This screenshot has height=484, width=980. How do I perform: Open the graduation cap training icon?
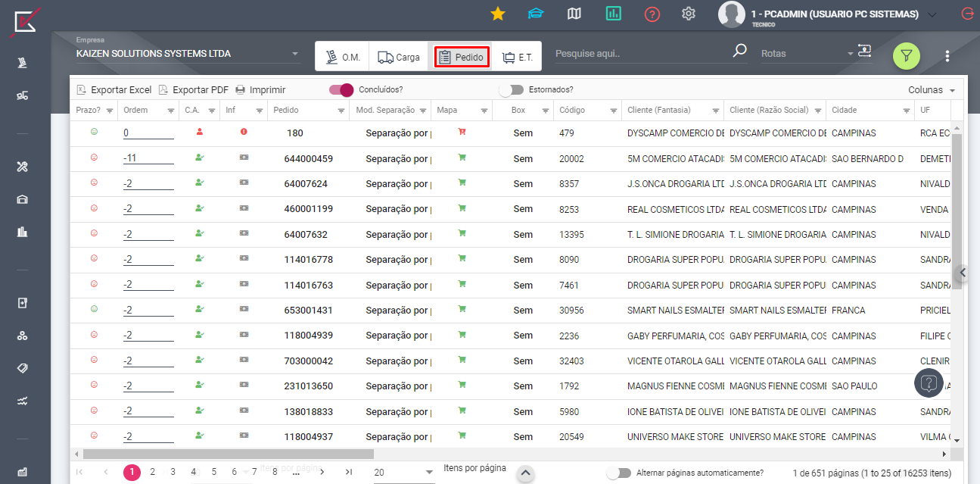click(x=536, y=14)
